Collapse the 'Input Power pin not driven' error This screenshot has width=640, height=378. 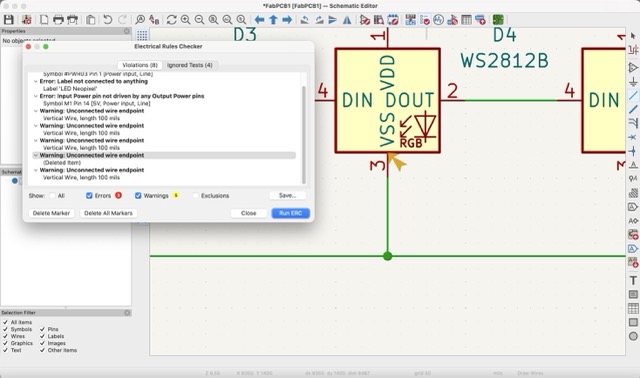click(x=36, y=96)
